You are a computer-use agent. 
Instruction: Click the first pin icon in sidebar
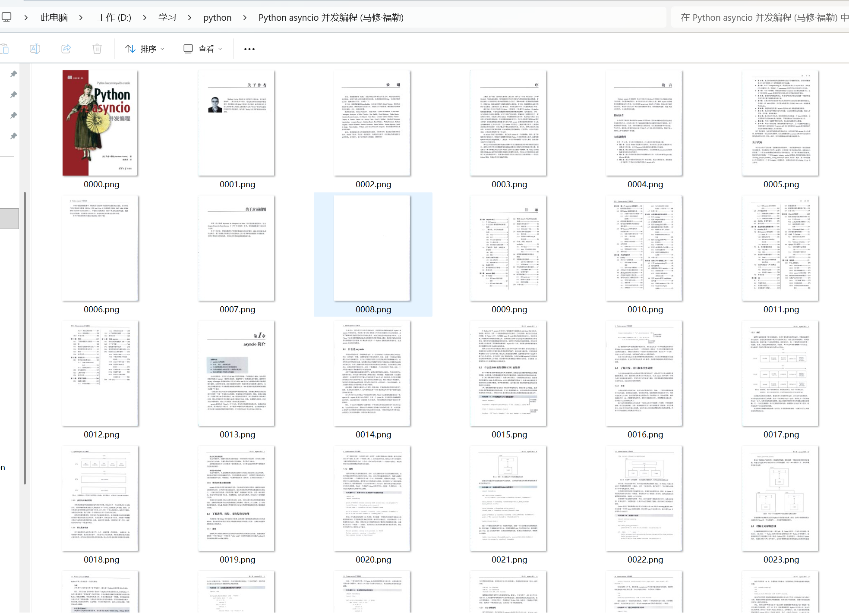(13, 74)
